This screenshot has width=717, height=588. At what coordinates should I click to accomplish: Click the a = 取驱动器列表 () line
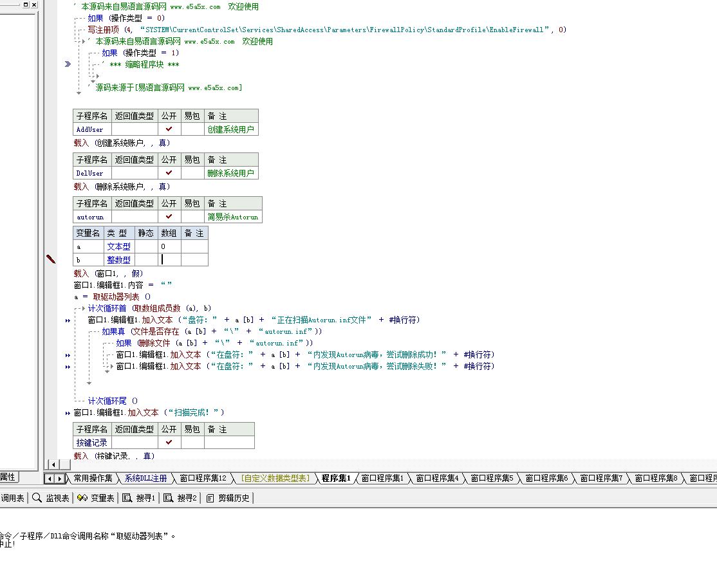[113, 297]
